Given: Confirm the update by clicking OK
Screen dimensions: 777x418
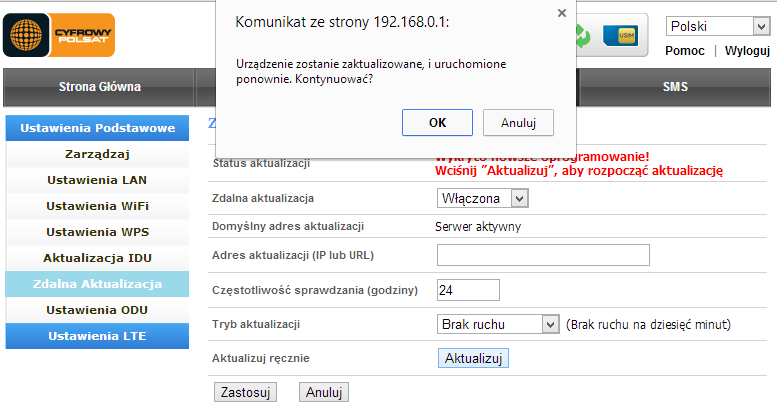Looking at the screenshot, I should (x=437, y=122).
